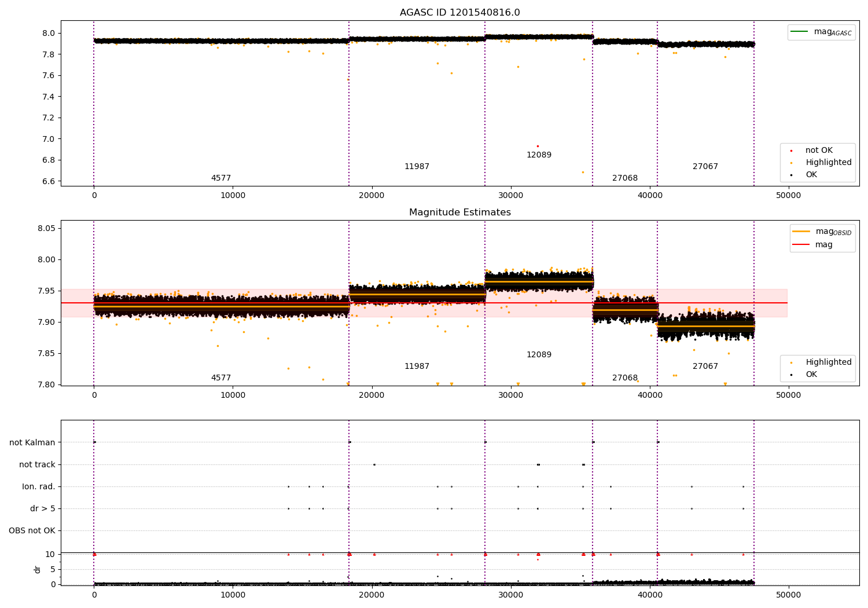
Task: Click the 'OBS not OK' axis label
Action: tap(32, 531)
